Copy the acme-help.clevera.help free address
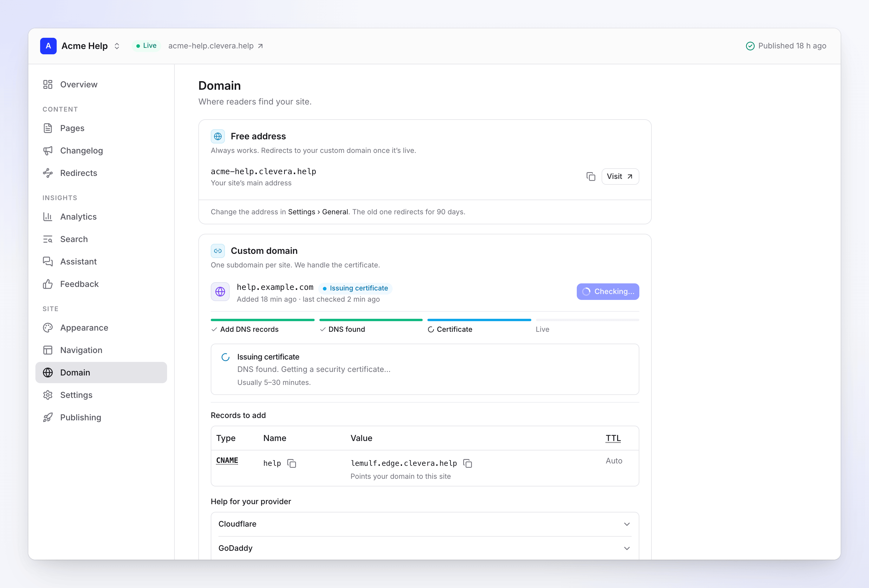The image size is (869, 588). 591,177
